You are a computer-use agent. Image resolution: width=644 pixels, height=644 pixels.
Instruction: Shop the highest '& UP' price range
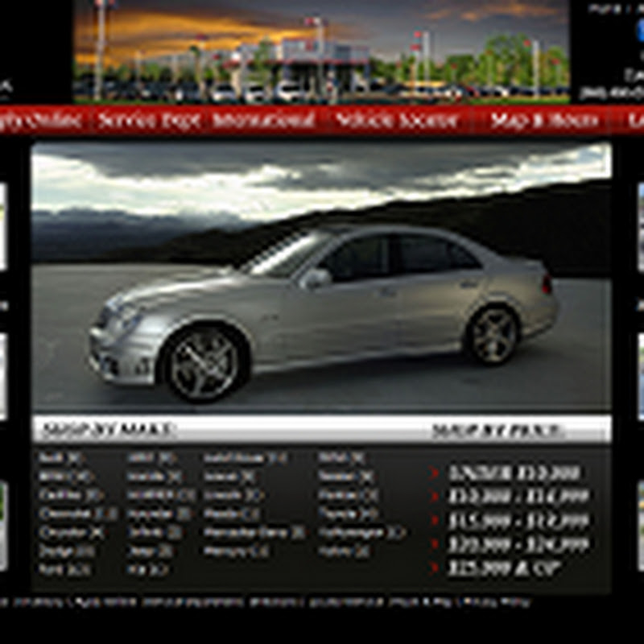505,568
